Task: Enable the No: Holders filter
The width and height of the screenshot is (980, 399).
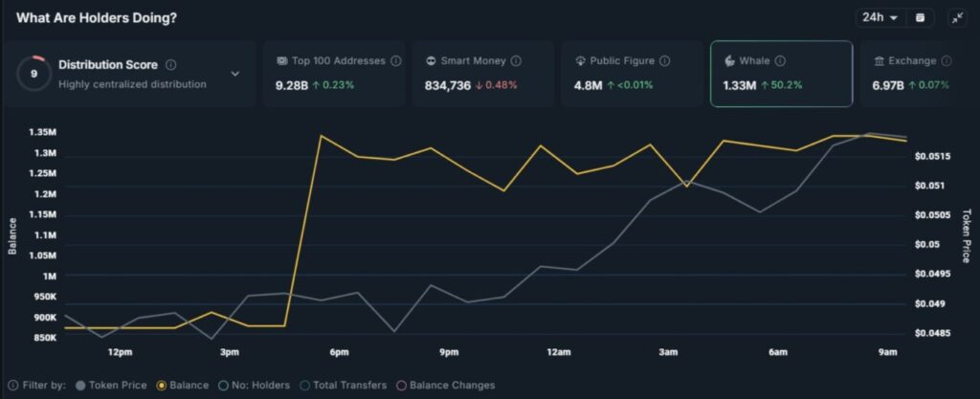Action: [x=223, y=386]
